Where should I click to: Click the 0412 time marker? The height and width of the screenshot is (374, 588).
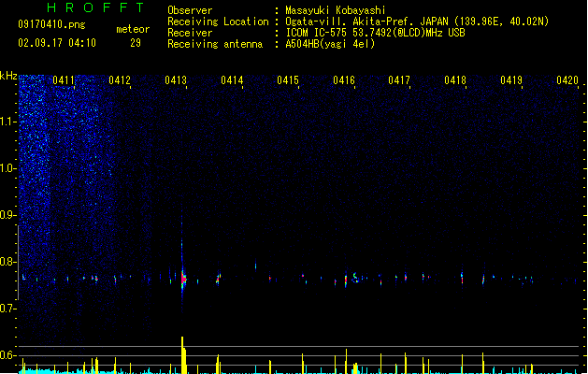point(120,80)
